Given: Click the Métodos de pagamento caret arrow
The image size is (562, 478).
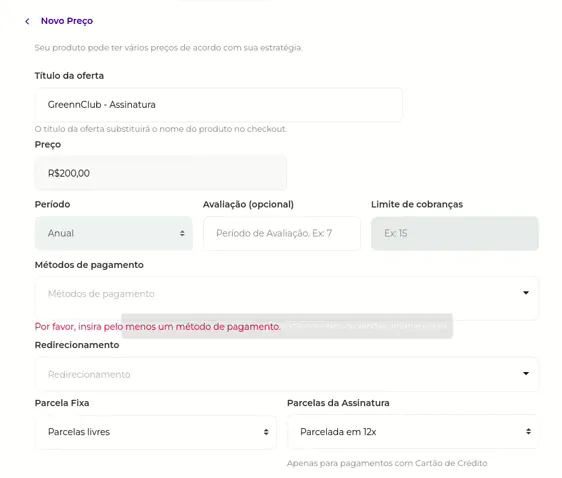Looking at the screenshot, I should (x=526, y=293).
